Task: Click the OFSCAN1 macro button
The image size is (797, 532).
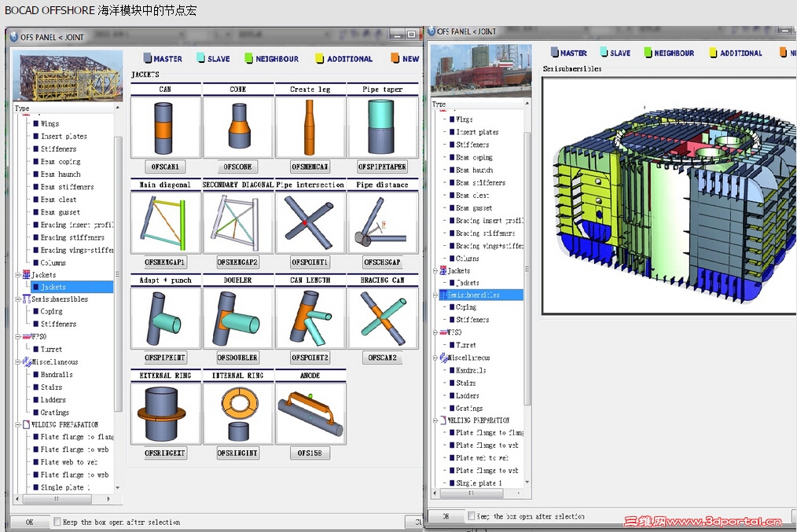Action: click(x=165, y=167)
